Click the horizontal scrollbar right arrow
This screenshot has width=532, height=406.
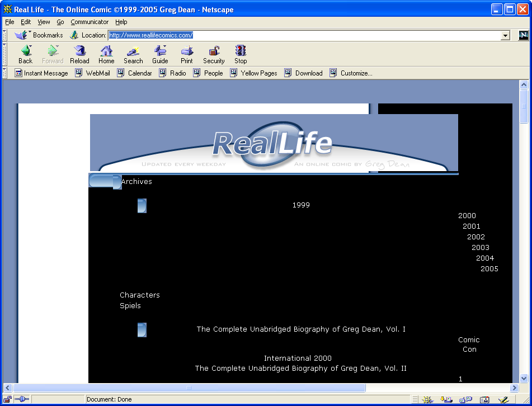click(x=514, y=388)
